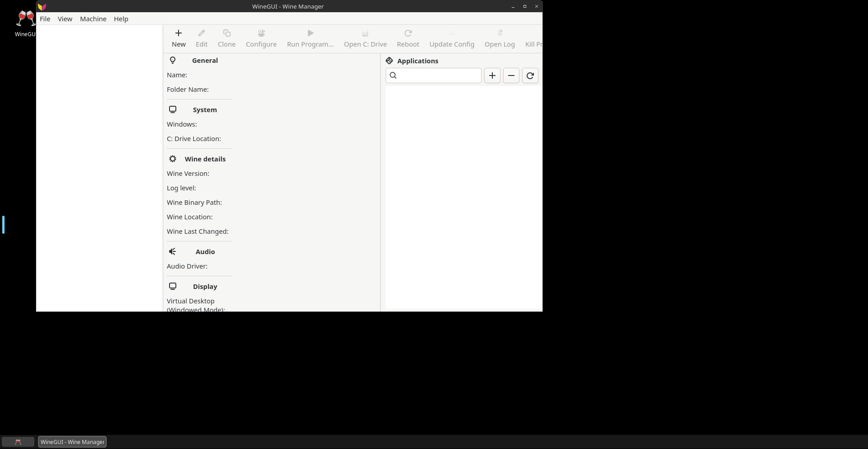Refresh the Applications list

point(530,76)
